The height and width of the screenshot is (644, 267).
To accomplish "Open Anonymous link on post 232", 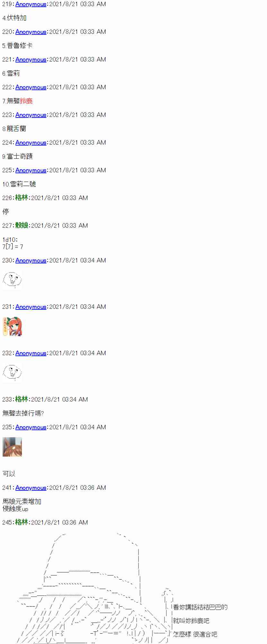I will (x=31, y=353).
